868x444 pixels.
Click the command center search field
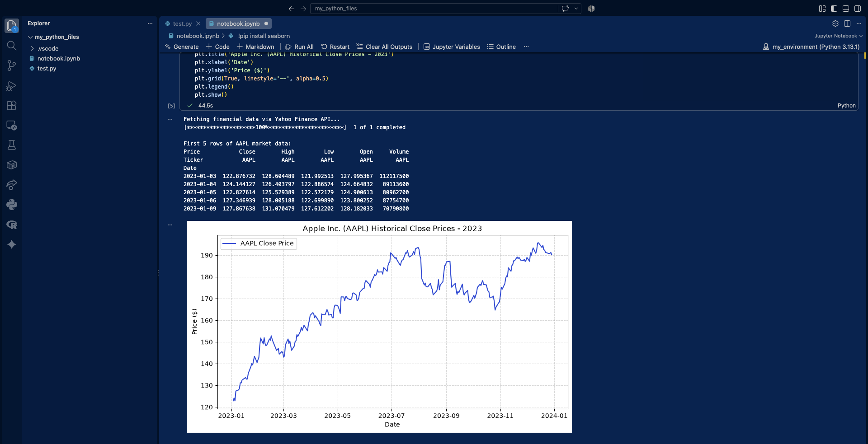click(x=434, y=9)
